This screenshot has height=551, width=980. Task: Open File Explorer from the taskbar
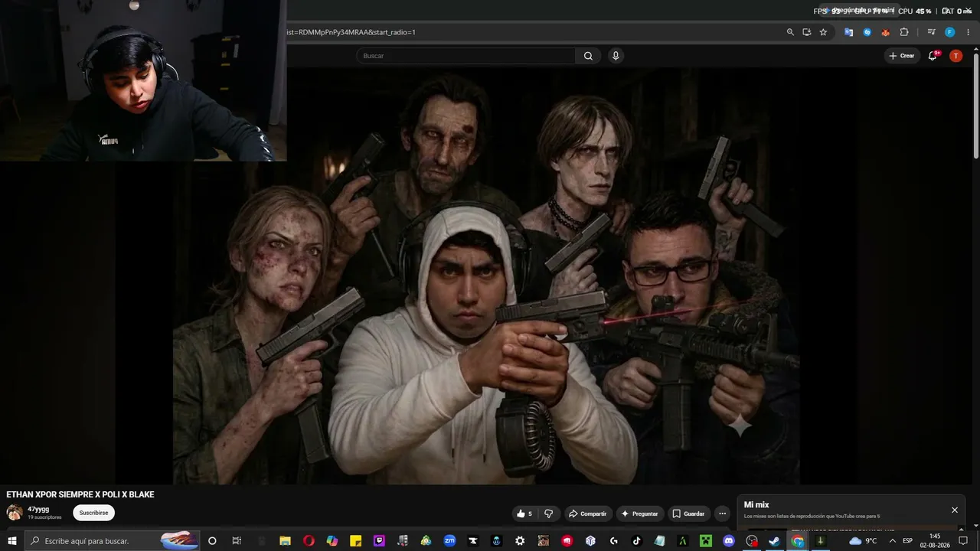285,541
